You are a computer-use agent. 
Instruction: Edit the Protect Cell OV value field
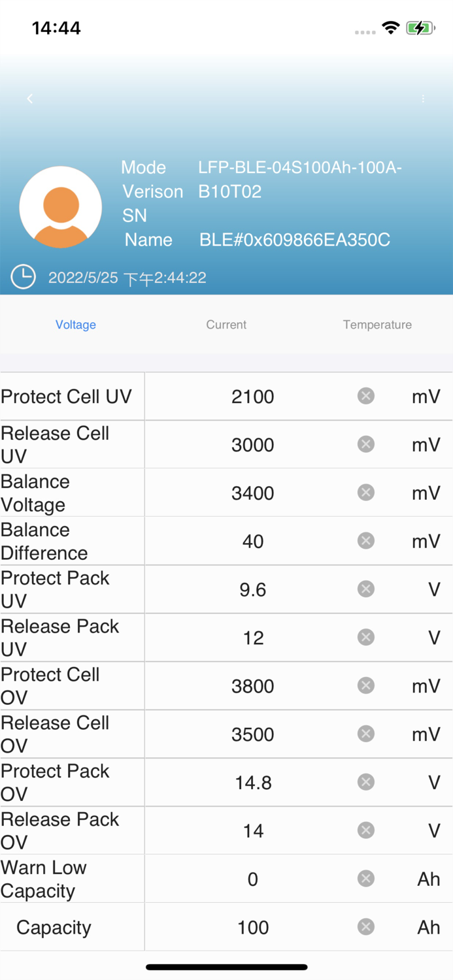tap(253, 685)
